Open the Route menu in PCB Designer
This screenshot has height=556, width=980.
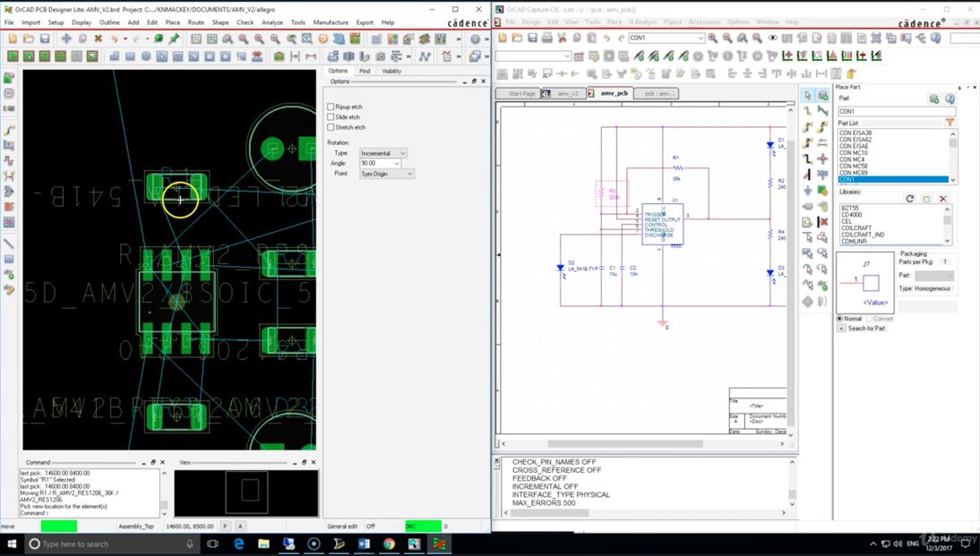coord(195,22)
